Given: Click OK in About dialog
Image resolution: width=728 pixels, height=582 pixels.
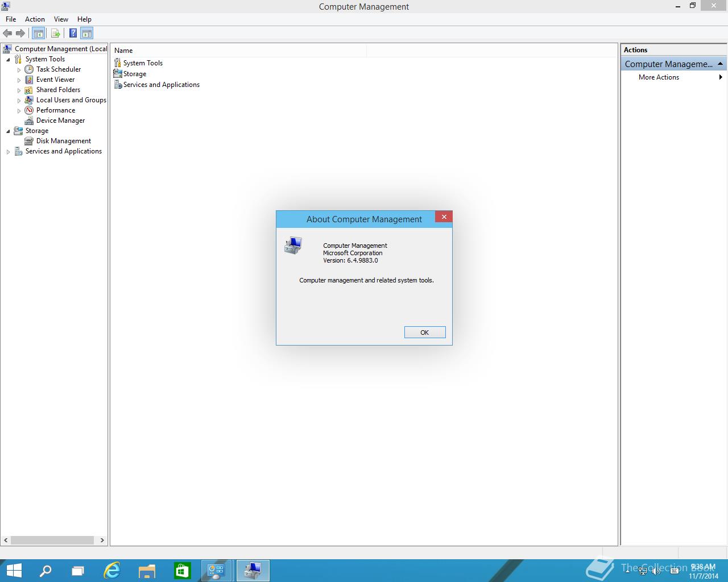Looking at the screenshot, I should click(425, 332).
